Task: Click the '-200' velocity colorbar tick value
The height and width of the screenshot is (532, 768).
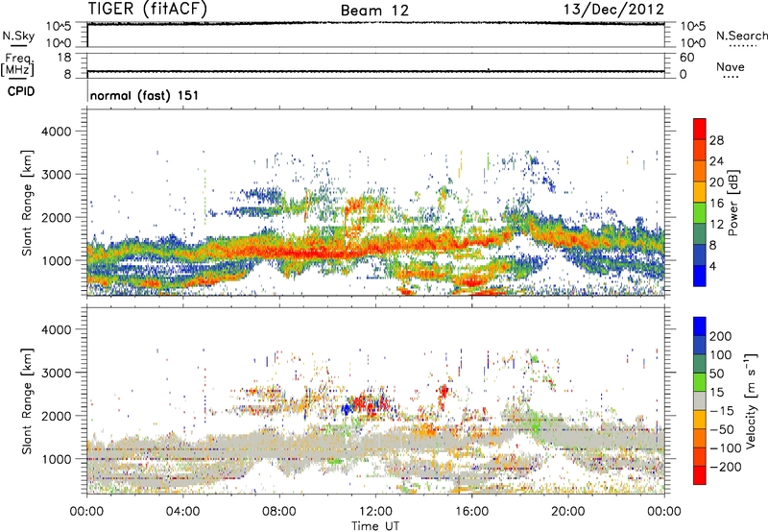Action: tap(724, 467)
